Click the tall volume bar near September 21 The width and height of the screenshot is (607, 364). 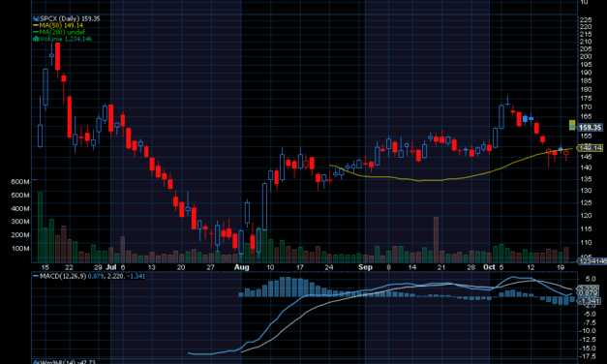(436, 240)
